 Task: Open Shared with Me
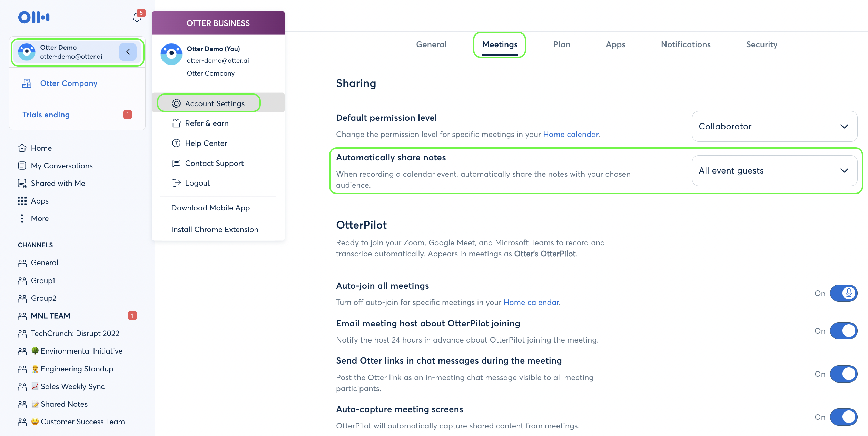point(22,183)
